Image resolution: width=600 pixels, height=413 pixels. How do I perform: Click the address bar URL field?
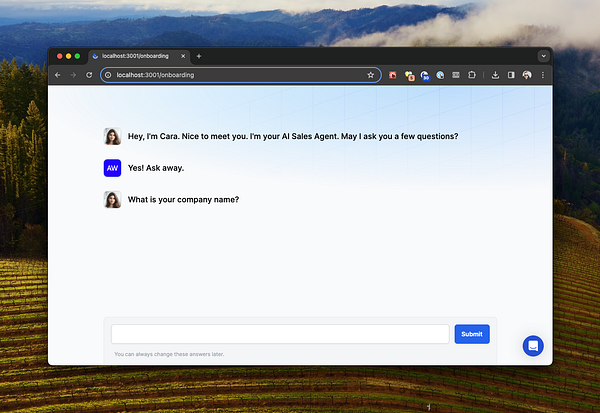click(241, 75)
